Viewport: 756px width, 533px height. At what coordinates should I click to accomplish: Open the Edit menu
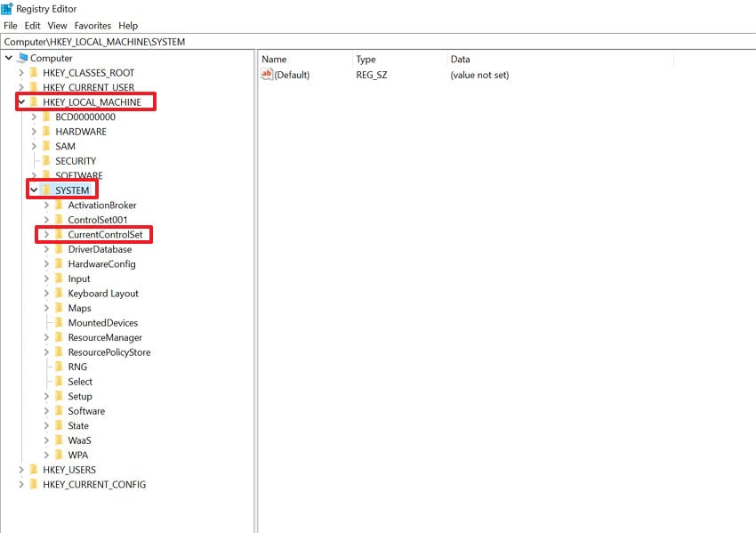32,25
